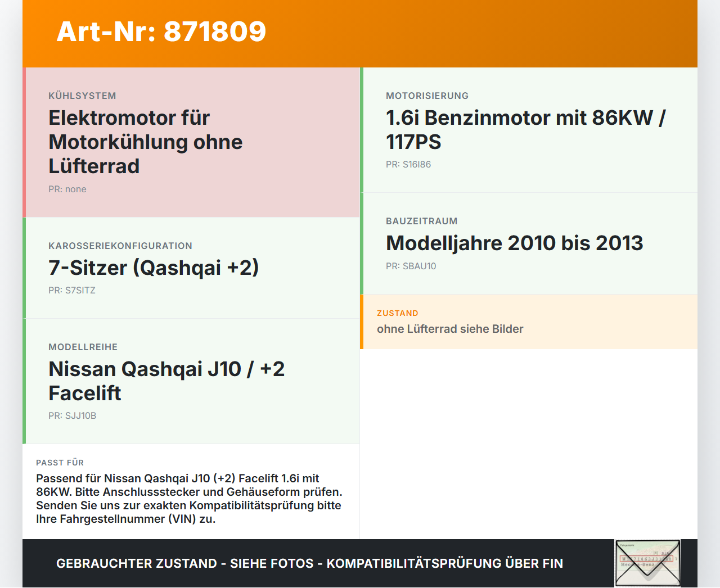Click the 'Passend für Nissan Qashqai' paragraph
The image size is (720, 588).
tap(190, 499)
